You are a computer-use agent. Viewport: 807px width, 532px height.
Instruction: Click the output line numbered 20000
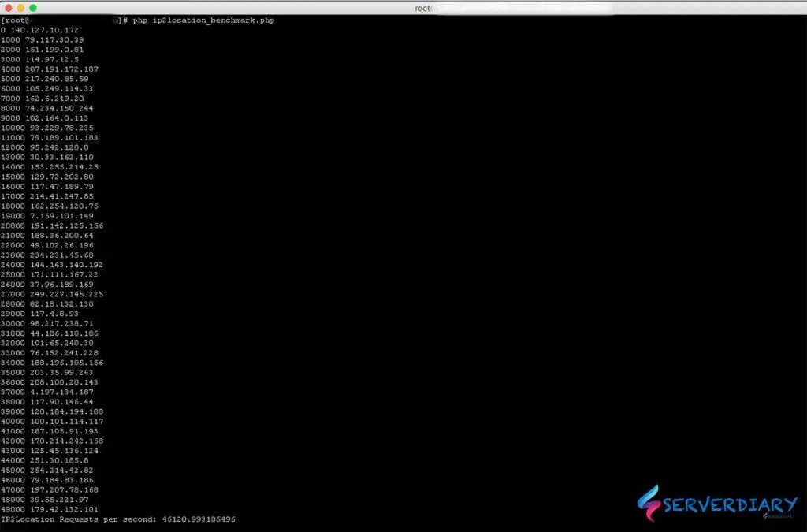[x=52, y=226]
